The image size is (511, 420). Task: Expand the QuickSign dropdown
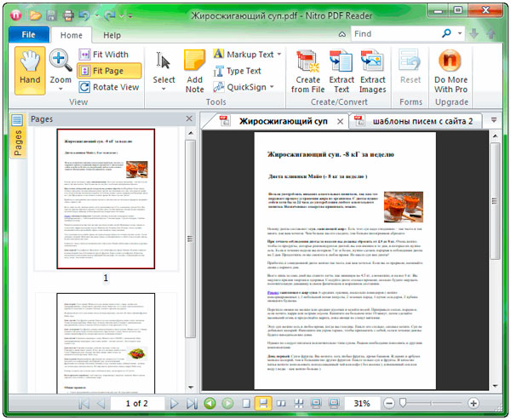pyautogui.click(x=272, y=87)
